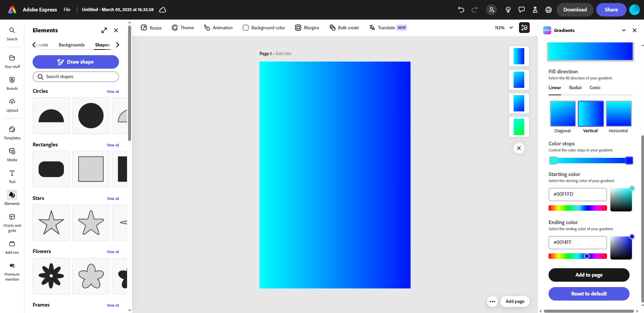This screenshot has height=313, width=644.
Task: Click the Add page button
Action: tap(515, 302)
